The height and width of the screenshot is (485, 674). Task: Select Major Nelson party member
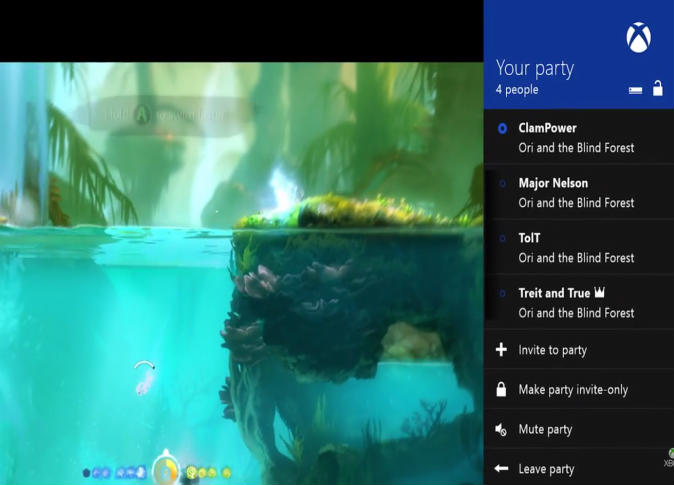pos(579,192)
